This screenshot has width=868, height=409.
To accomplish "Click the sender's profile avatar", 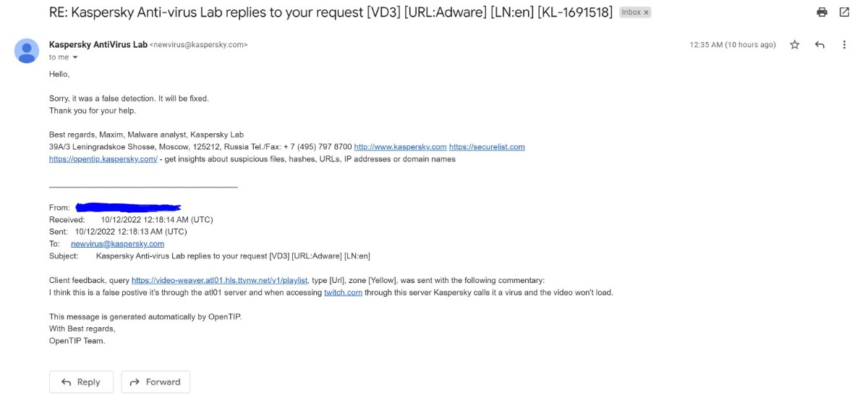I will (27, 51).
